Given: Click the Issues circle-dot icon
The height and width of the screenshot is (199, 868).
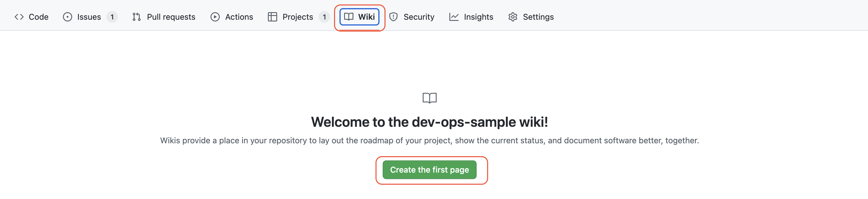Looking at the screenshot, I should [67, 17].
